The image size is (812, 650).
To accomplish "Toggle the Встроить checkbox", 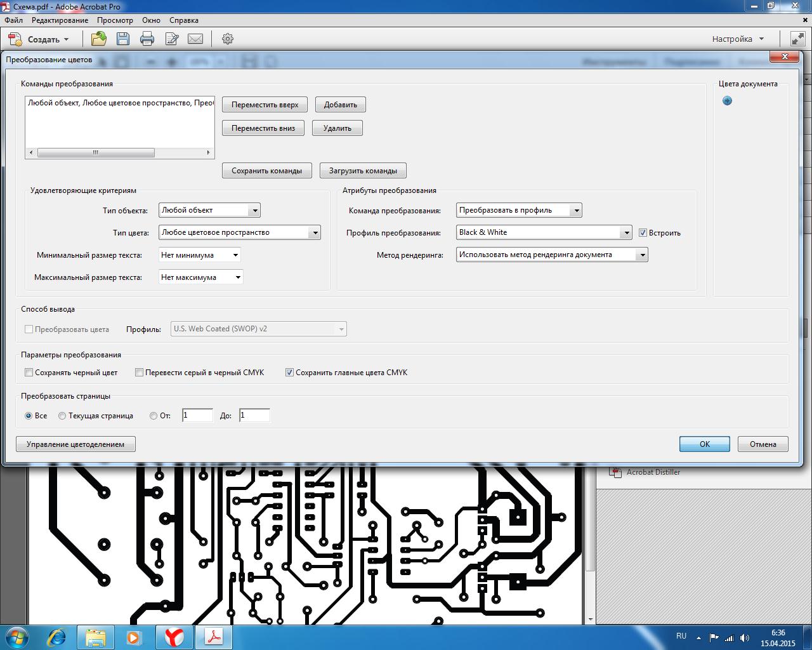I will point(643,232).
